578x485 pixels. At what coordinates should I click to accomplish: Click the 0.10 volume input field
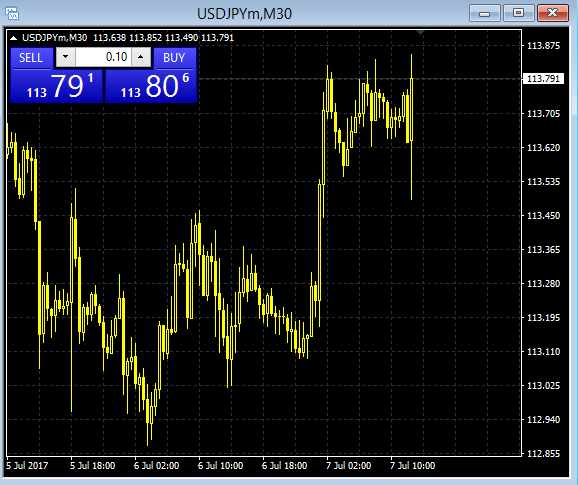click(x=103, y=57)
